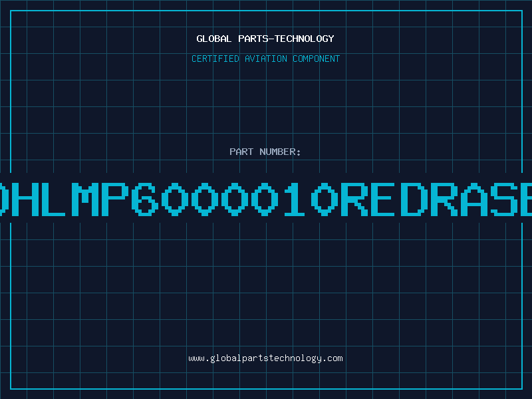
Task: Open the www.globalpartstechnology.com link
Action: point(265,358)
